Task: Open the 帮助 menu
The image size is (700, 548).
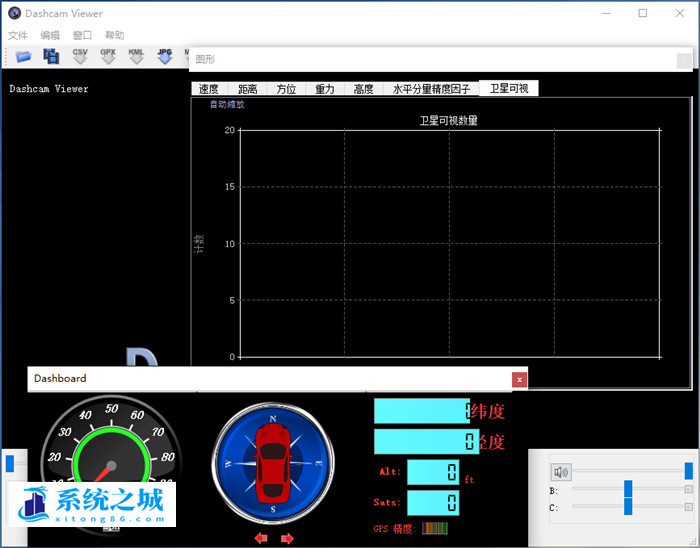Action: [x=114, y=35]
